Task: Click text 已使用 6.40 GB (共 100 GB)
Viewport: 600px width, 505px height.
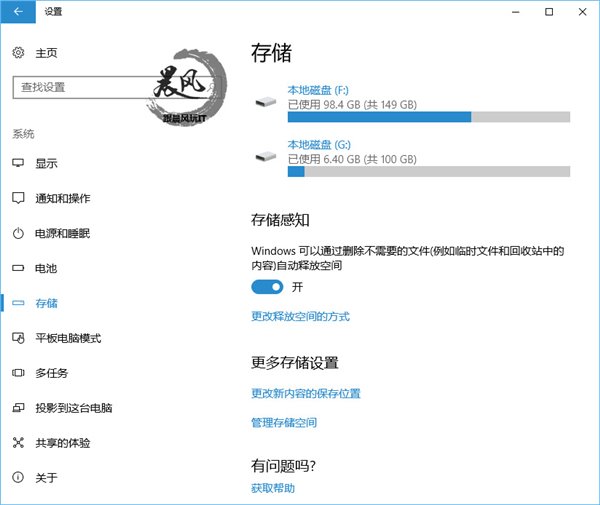Action: tap(352, 159)
